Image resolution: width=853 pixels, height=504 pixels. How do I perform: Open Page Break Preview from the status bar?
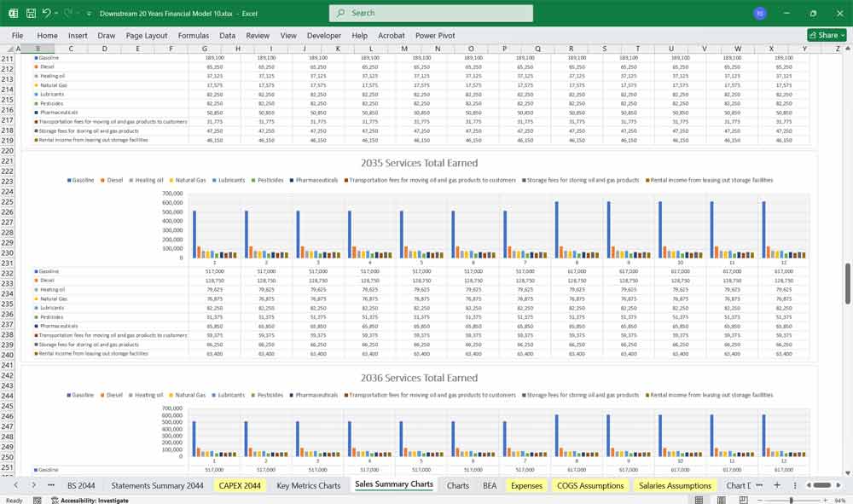pos(743,499)
